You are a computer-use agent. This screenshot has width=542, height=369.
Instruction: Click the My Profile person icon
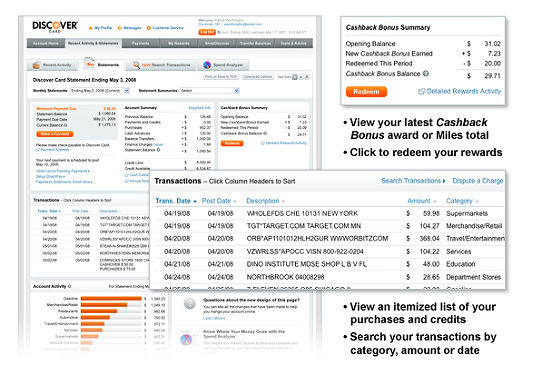coord(91,28)
